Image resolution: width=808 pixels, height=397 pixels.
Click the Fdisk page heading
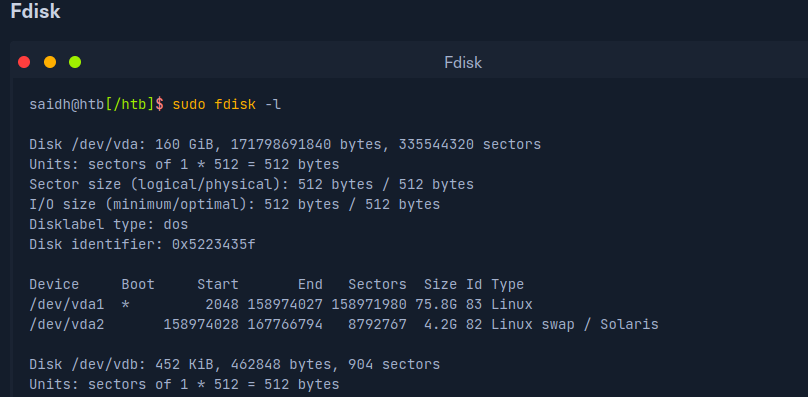[36, 12]
